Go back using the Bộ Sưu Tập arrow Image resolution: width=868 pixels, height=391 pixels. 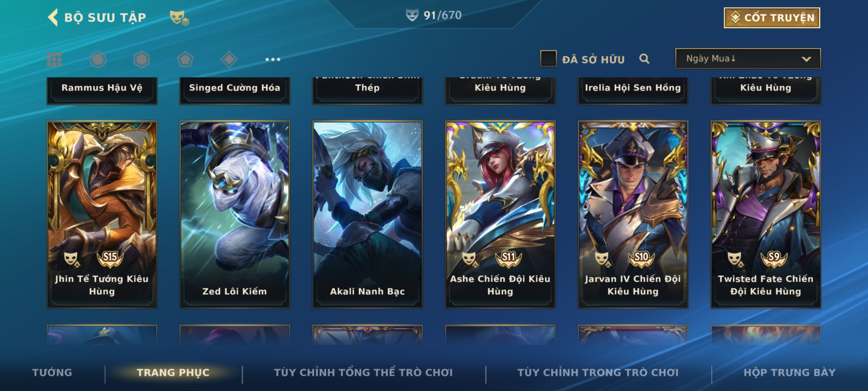pos(53,17)
